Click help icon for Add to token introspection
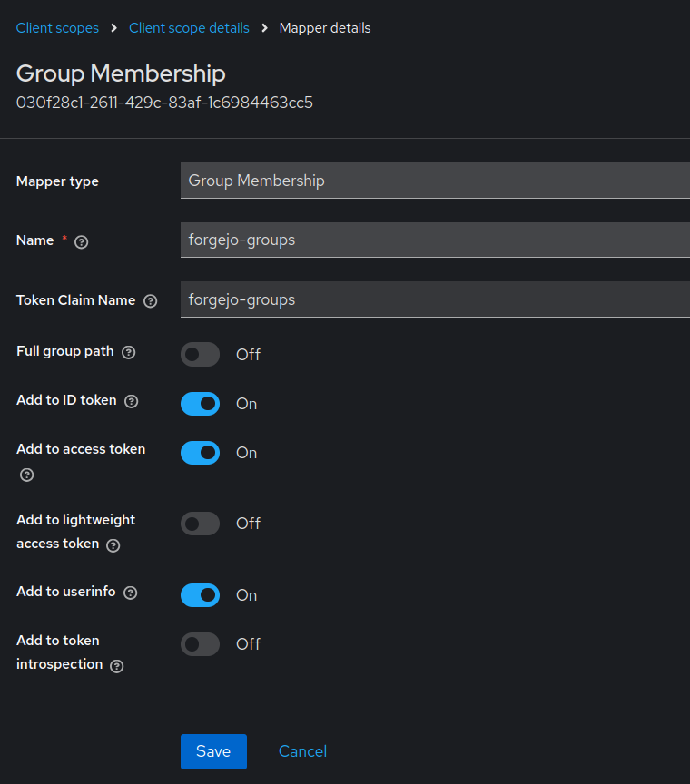The height and width of the screenshot is (784, 690). tap(117, 666)
